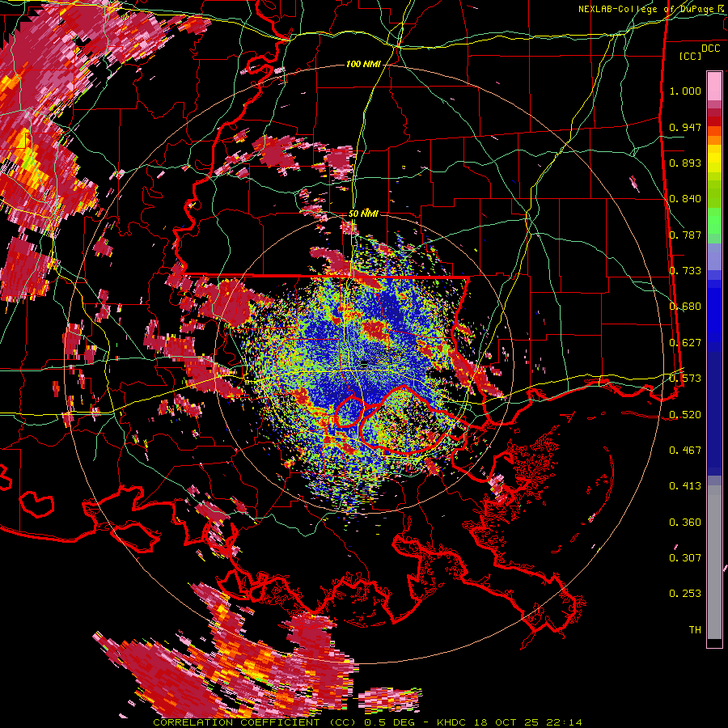Select the KHDC station identifier in the caption
Image resolution: width=728 pixels, height=728 pixels.
pos(453,722)
